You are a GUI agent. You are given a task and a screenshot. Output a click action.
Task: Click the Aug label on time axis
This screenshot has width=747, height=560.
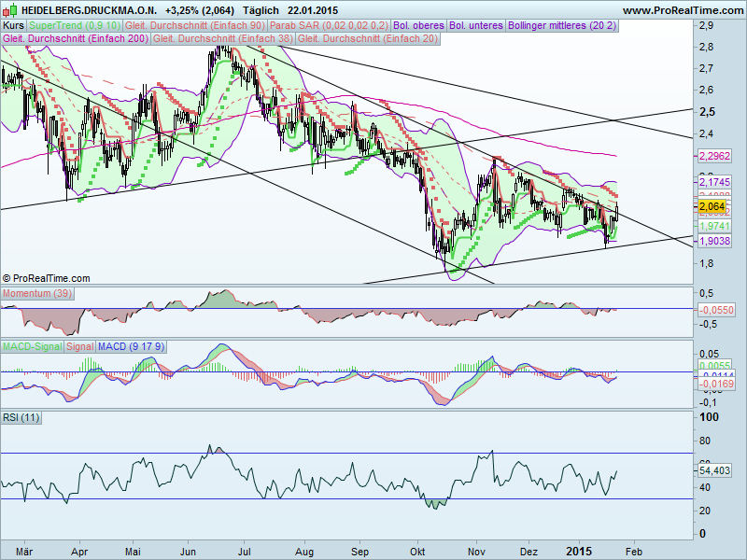coord(304,552)
